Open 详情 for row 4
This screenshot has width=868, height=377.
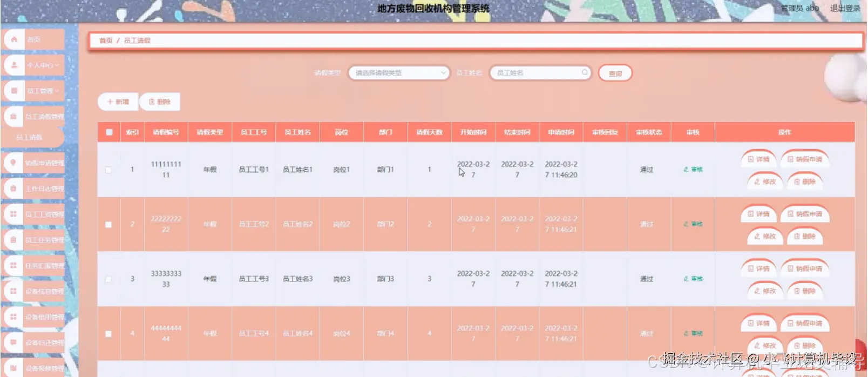coord(758,323)
